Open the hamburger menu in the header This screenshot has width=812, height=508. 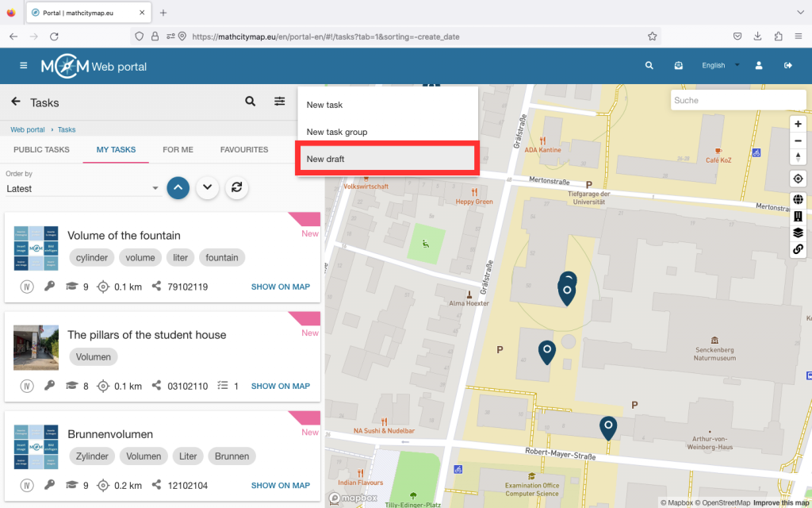[24, 66]
